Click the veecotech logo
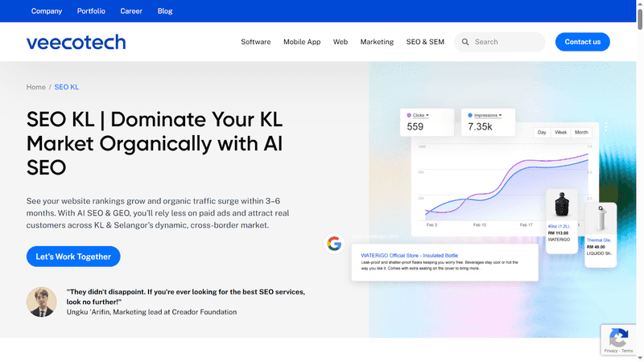Screen dimensions: 644x362 (x=76, y=42)
